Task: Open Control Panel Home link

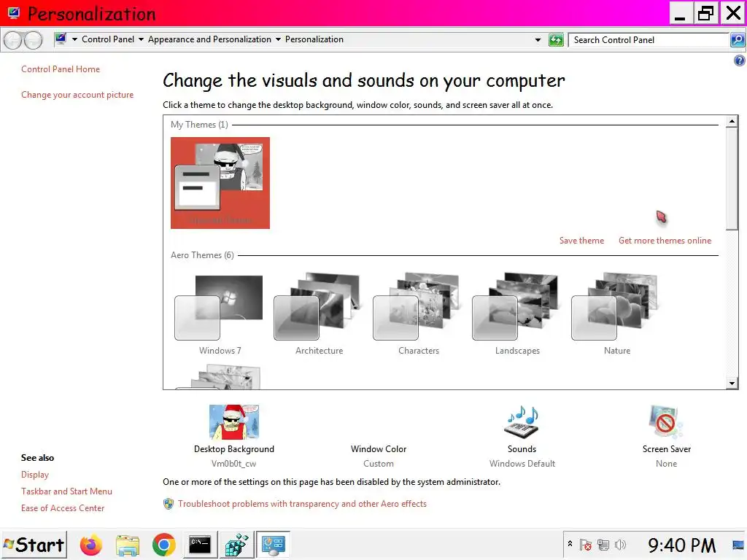Action: pyautogui.click(x=61, y=69)
